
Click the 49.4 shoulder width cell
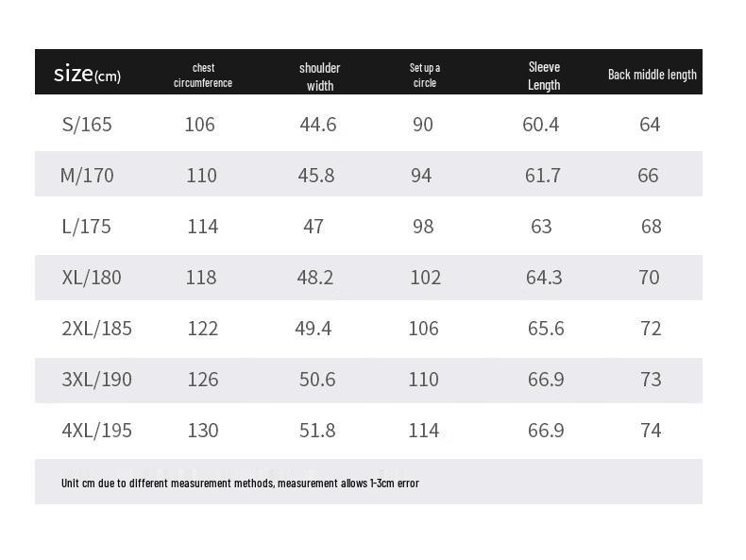[314, 329]
